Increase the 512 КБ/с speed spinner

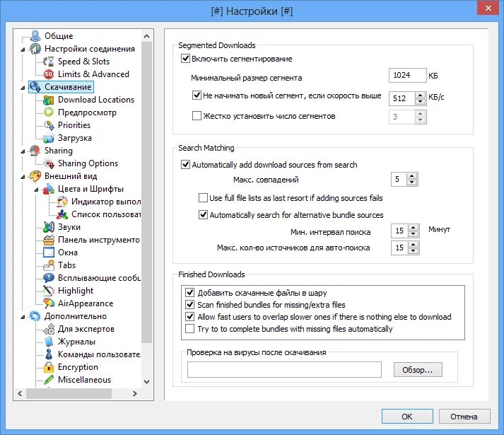click(x=420, y=95)
